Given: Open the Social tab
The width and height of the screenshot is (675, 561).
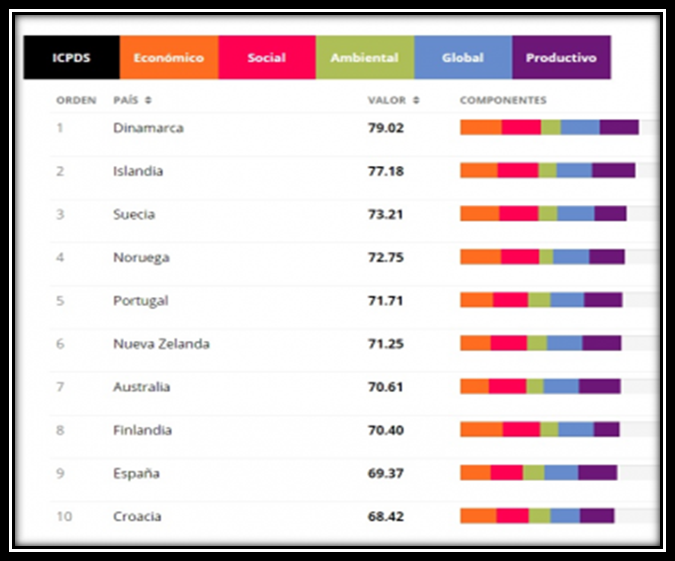Looking at the screenshot, I should pos(266,58).
